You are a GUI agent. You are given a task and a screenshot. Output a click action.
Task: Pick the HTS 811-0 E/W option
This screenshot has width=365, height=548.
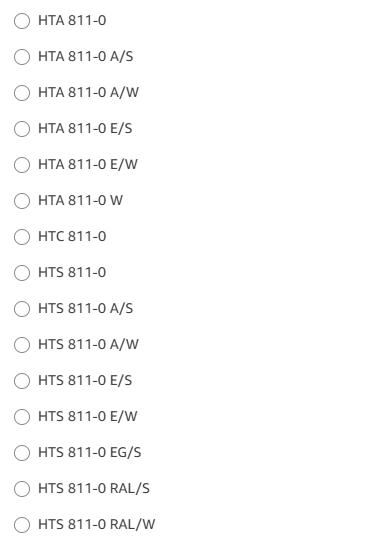(22, 417)
